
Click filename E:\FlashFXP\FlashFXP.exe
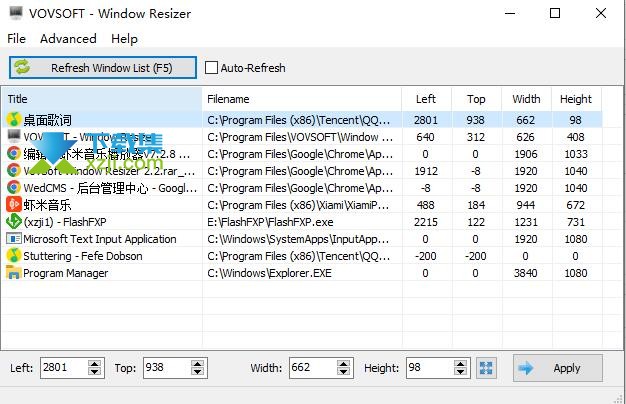pos(270,222)
